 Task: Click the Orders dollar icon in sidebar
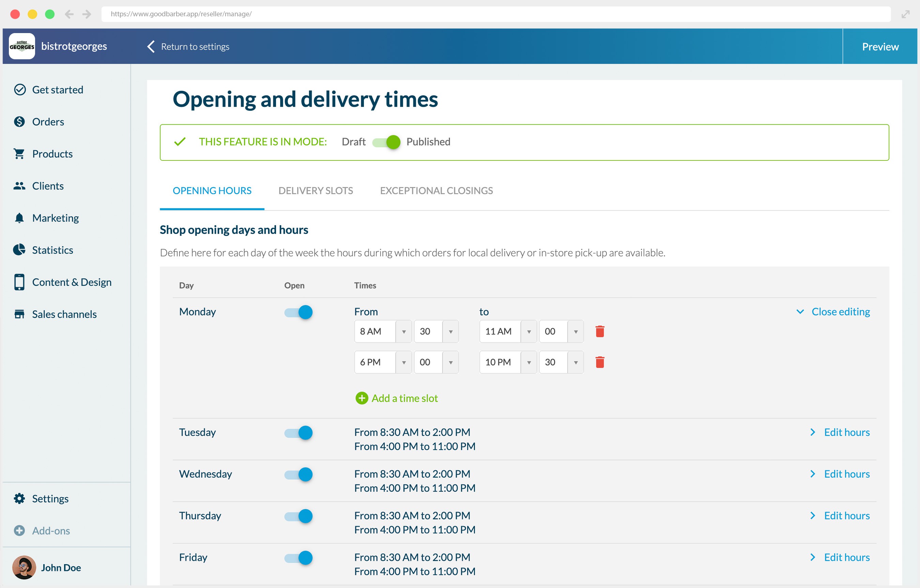coord(19,122)
